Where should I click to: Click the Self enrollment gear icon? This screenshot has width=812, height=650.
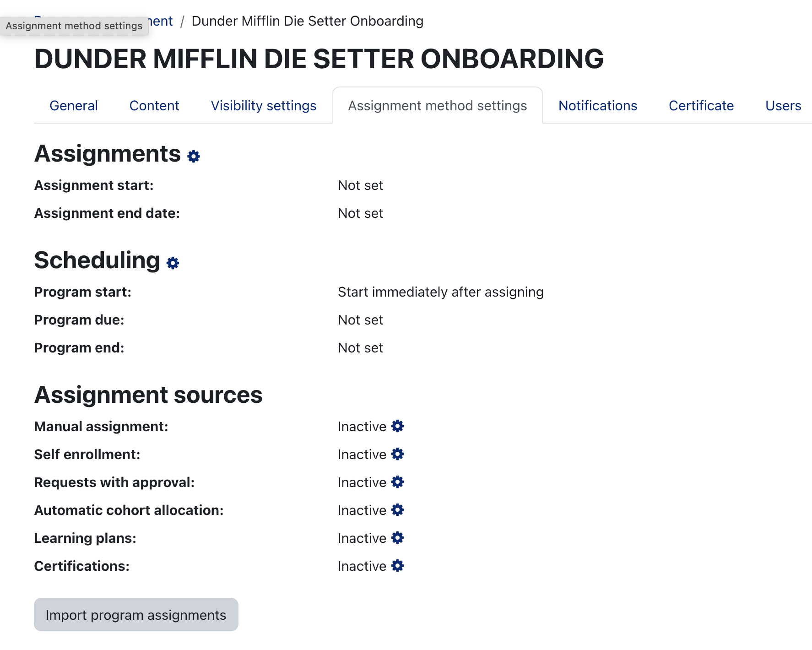tap(398, 454)
